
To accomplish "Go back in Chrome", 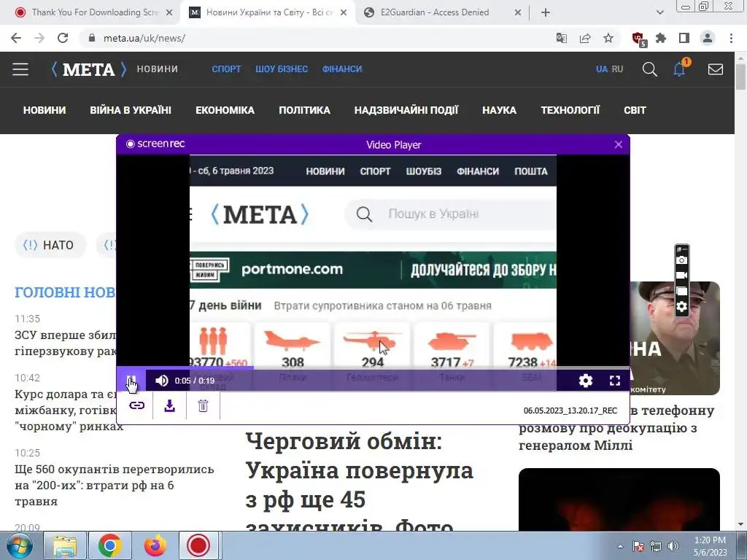I will [x=16, y=38].
